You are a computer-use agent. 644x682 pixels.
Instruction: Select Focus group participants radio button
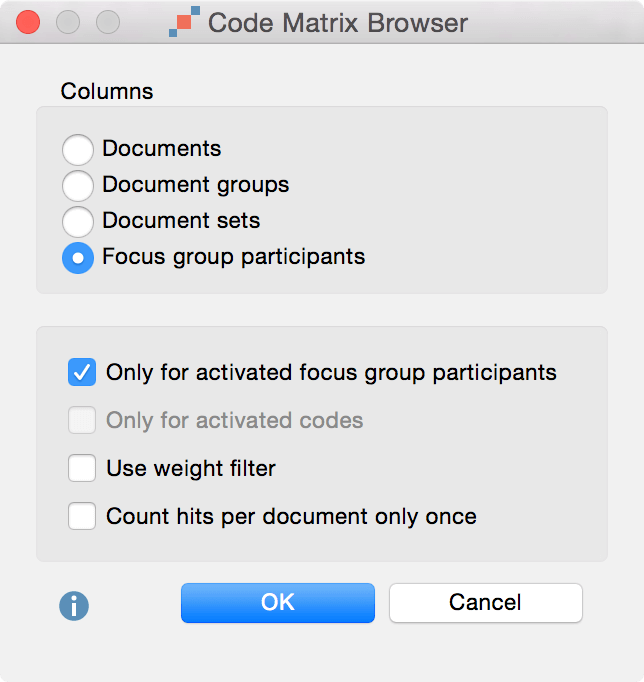tap(78, 257)
